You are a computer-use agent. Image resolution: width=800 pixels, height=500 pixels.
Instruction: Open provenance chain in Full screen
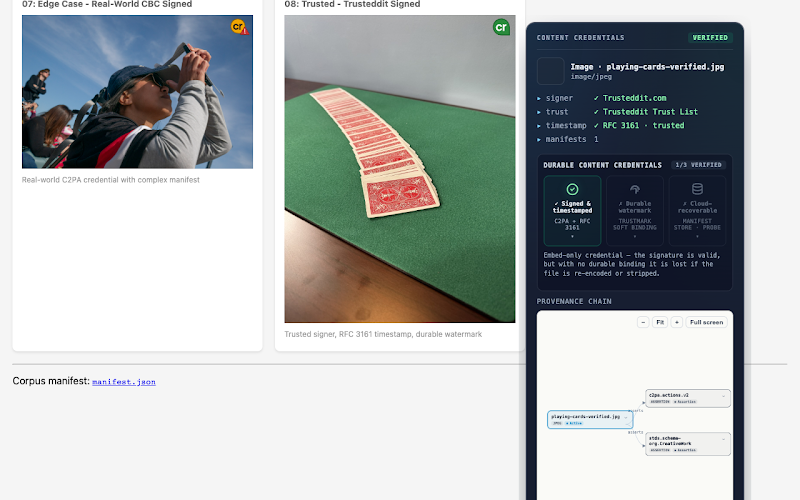[706, 322]
